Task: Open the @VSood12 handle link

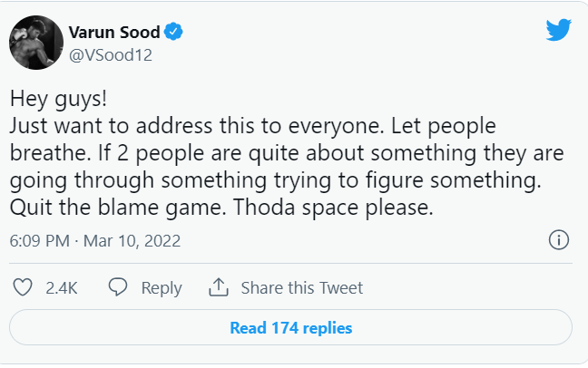Action: pos(109,54)
